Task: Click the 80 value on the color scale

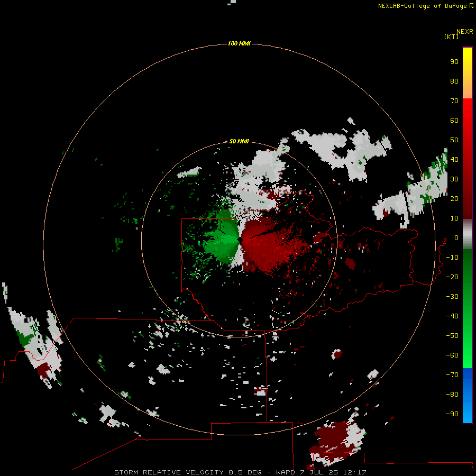Action: pyautogui.click(x=454, y=81)
